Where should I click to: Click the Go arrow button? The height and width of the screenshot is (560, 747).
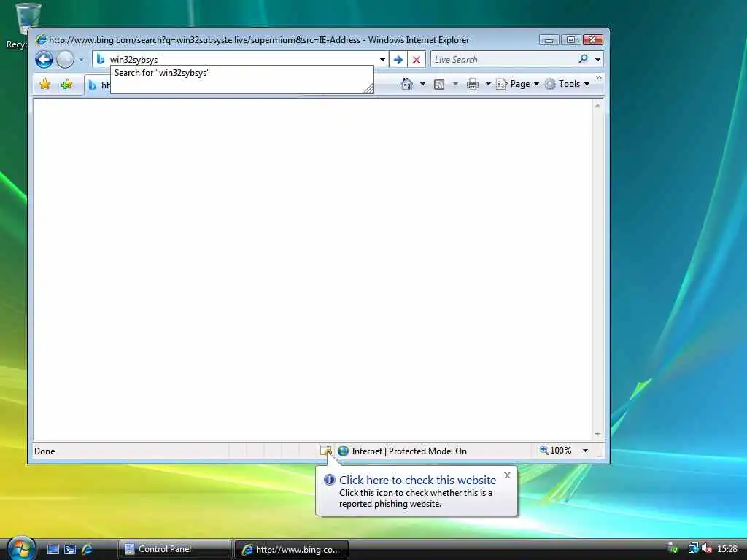(x=398, y=60)
